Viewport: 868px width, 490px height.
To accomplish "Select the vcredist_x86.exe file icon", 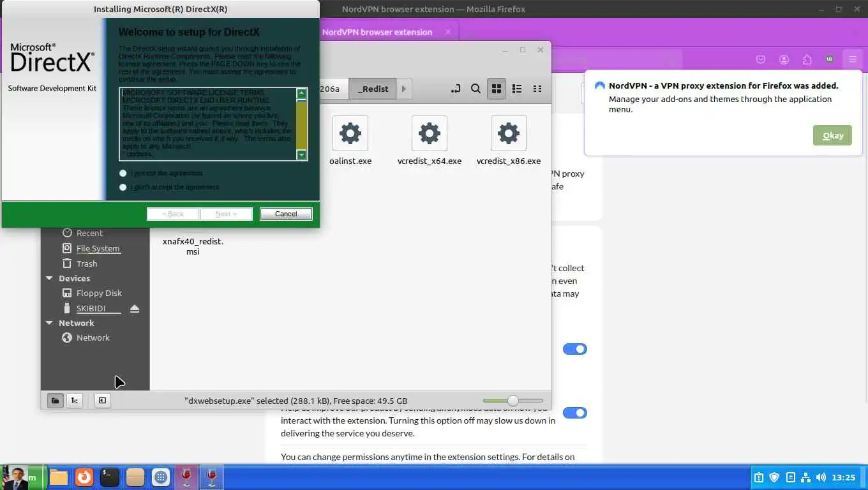I will (509, 133).
